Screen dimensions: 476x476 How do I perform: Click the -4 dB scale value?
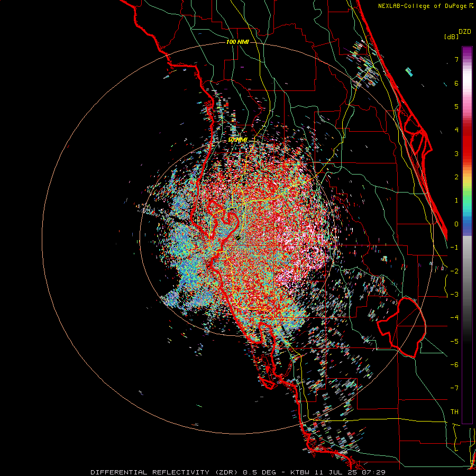click(454, 318)
